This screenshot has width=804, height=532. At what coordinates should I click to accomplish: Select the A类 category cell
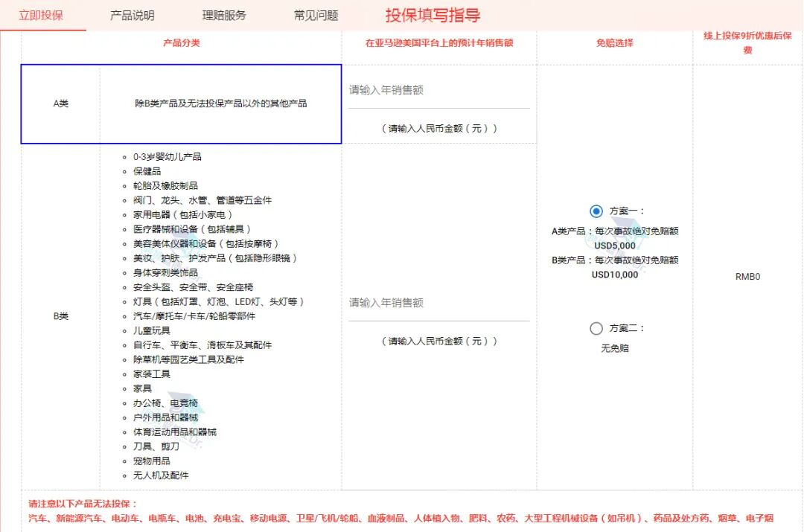coord(60,103)
